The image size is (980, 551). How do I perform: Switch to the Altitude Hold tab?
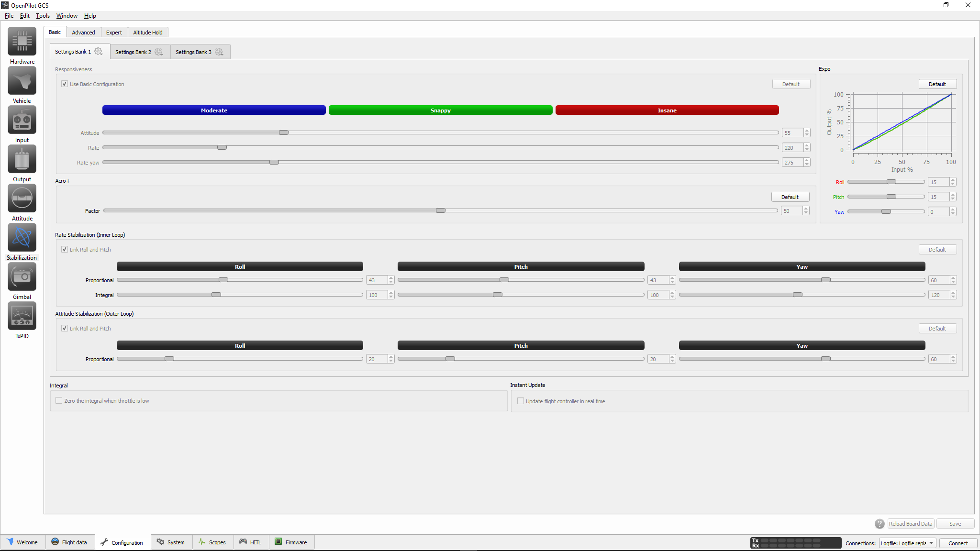[147, 33]
